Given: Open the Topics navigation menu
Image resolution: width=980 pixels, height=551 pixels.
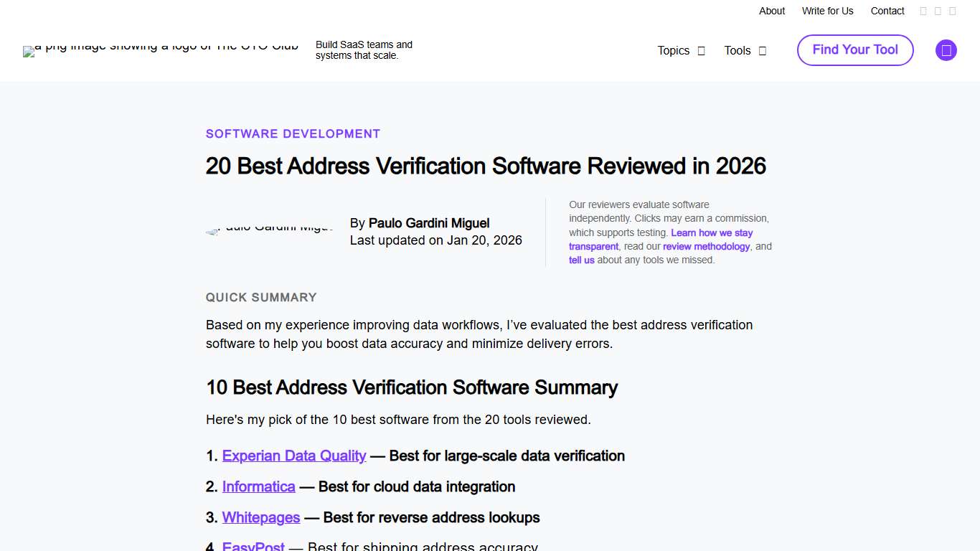Looking at the screenshot, I should (672, 50).
